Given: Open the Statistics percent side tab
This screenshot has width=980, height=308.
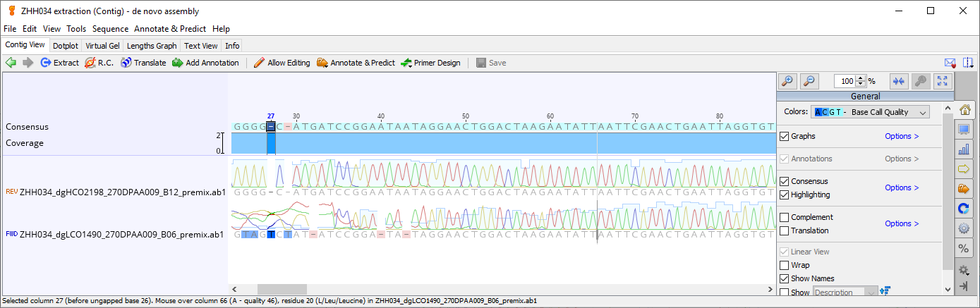Looking at the screenshot, I should click(964, 248).
